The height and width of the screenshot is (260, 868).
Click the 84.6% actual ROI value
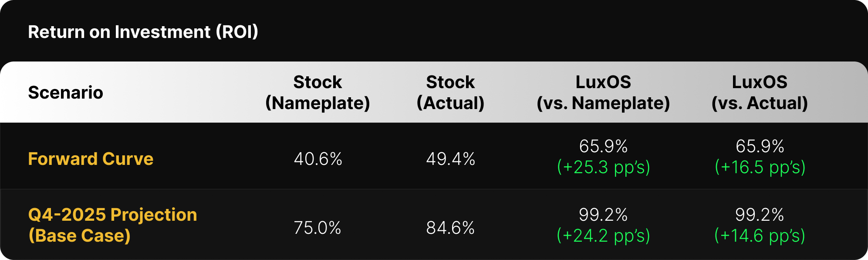click(450, 228)
